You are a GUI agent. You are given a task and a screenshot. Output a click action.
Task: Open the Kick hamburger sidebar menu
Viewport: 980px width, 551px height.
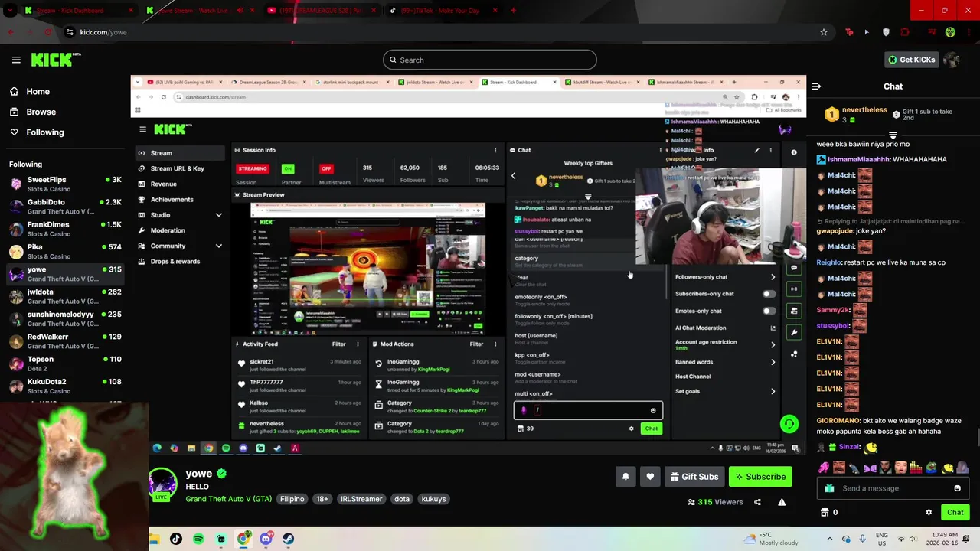point(16,60)
